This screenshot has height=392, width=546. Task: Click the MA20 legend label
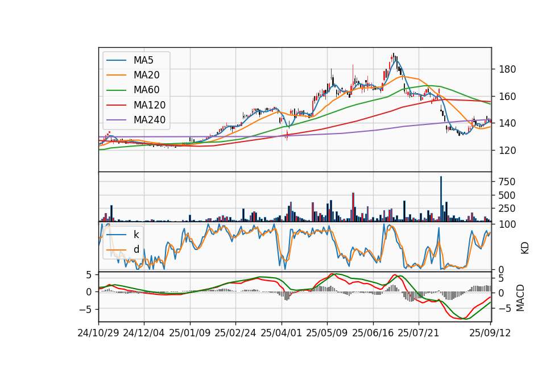146,75
